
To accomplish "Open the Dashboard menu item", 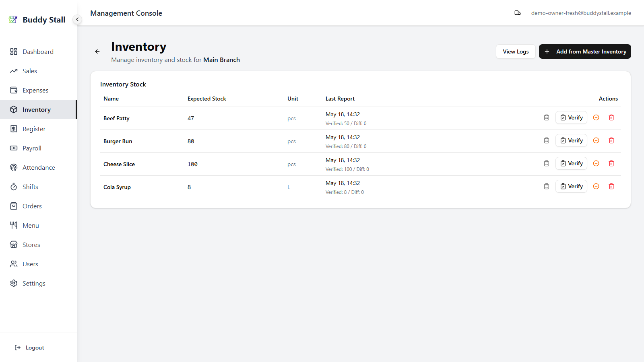I will coord(38,51).
